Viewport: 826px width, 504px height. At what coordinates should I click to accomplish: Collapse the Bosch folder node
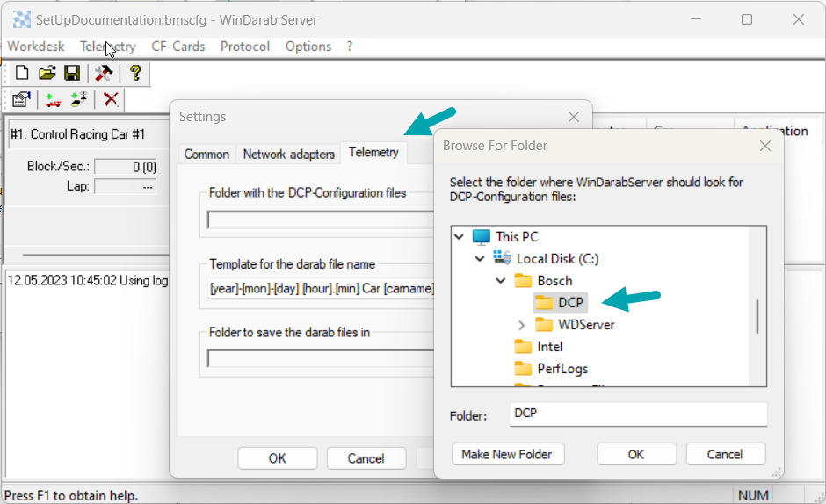[501, 281]
